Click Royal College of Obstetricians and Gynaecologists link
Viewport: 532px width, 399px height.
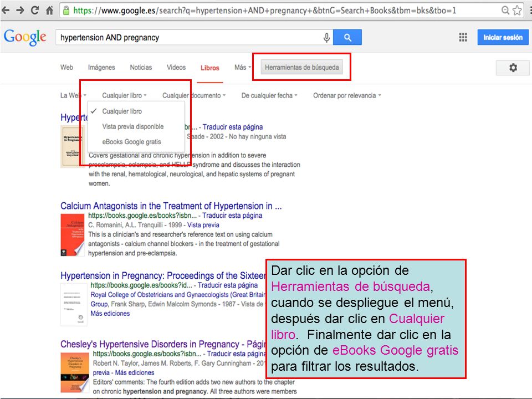coord(178,294)
